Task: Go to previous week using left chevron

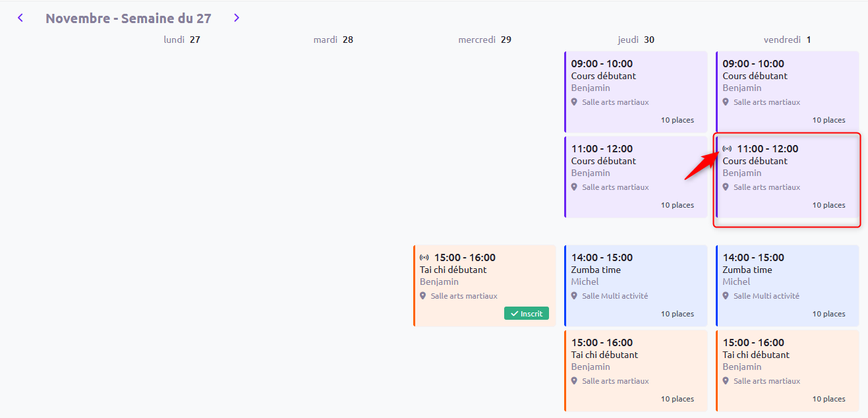Action: 20,18
